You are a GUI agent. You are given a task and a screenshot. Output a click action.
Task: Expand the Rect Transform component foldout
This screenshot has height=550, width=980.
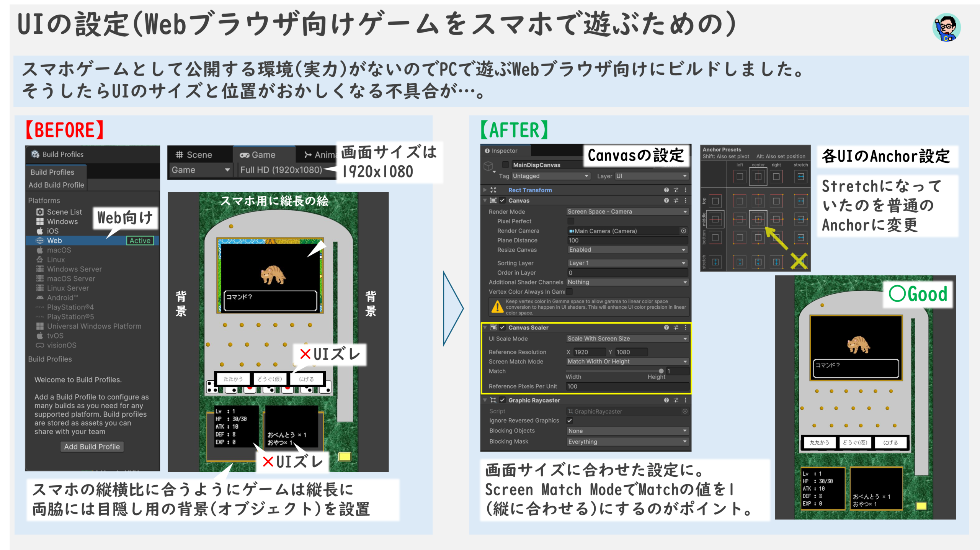pos(485,190)
